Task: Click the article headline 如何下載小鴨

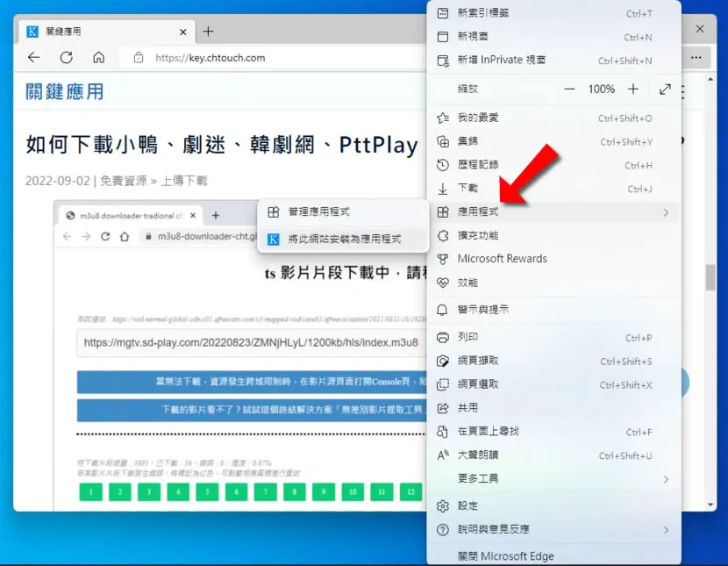Action: tap(222, 145)
